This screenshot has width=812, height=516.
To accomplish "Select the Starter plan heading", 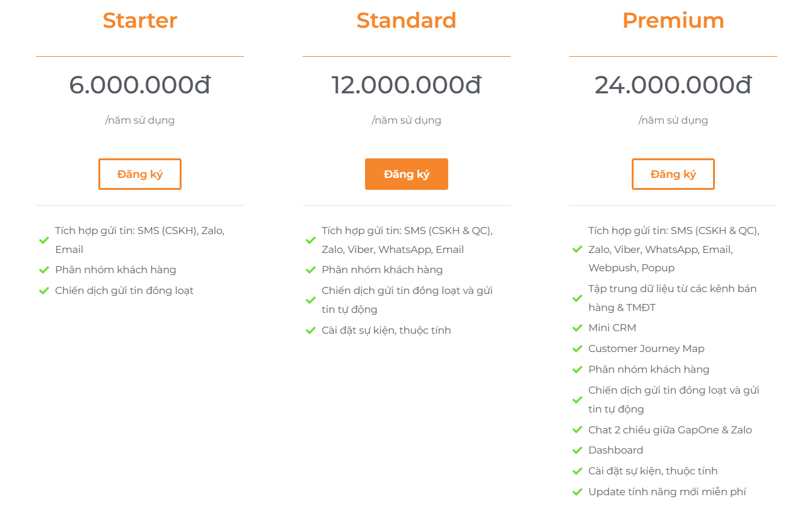I will click(140, 20).
